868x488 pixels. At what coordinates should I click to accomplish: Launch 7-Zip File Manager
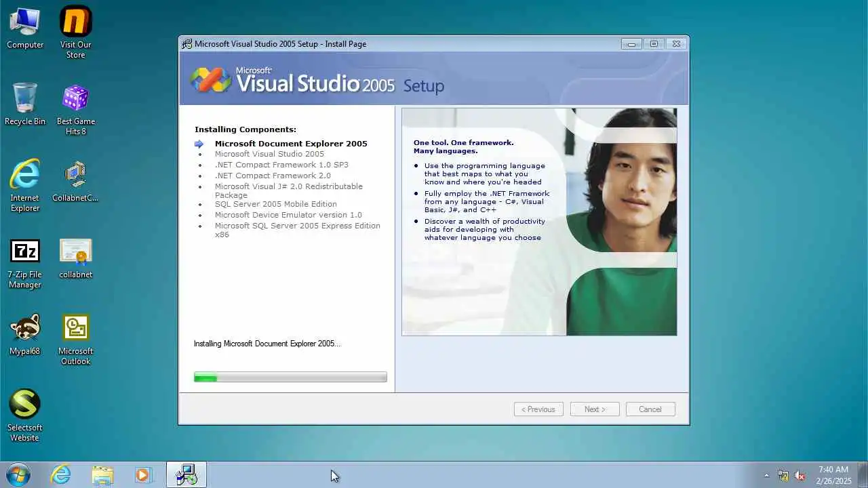pyautogui.click(x=25, y=263)
